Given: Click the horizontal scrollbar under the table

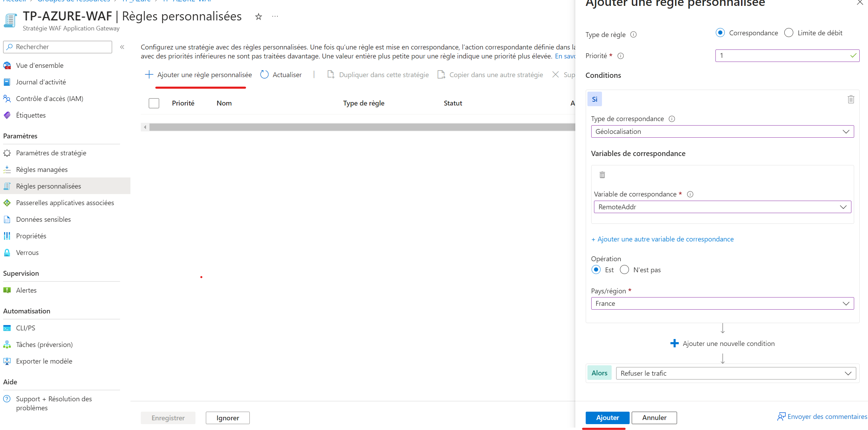Looking at the screenshot, I should click(x=360, y=127).
